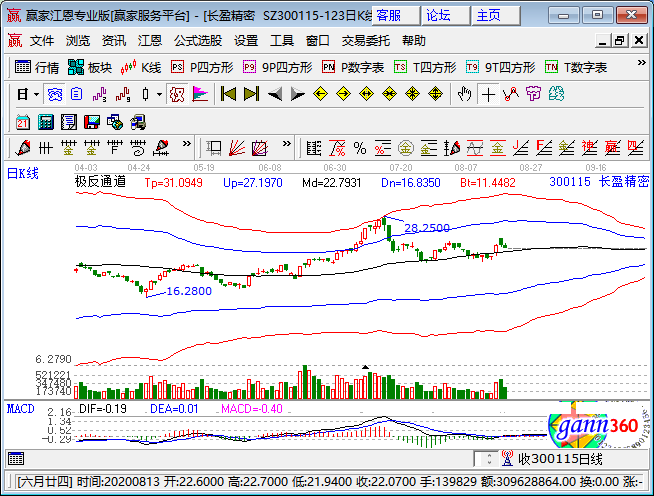Screen dimensions: 654x496
Task: Click the 主页 button
Action: pos(496,16)
